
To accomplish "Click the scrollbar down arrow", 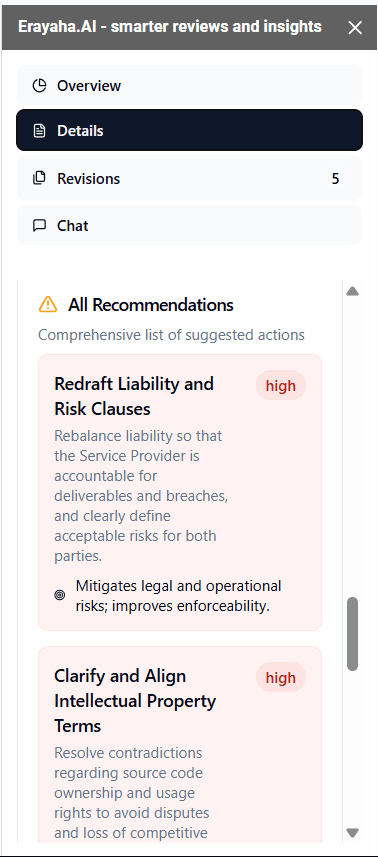I will [352, 832].
